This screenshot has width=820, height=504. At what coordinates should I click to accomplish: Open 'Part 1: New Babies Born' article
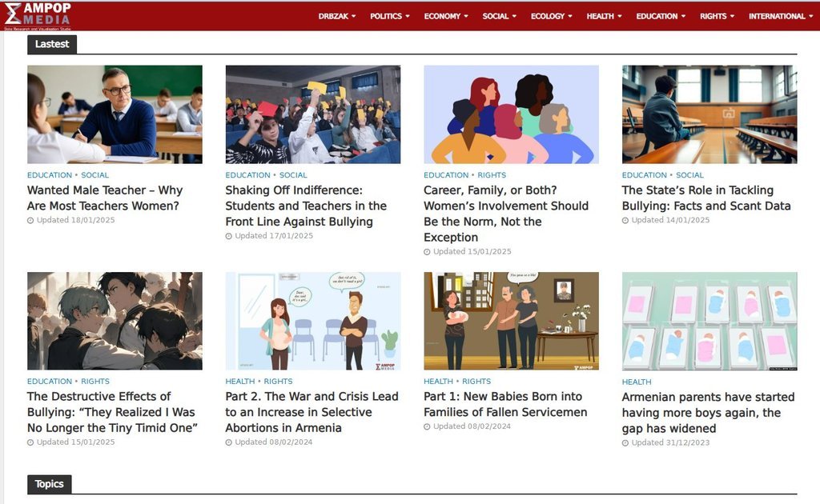coord(504,404)
